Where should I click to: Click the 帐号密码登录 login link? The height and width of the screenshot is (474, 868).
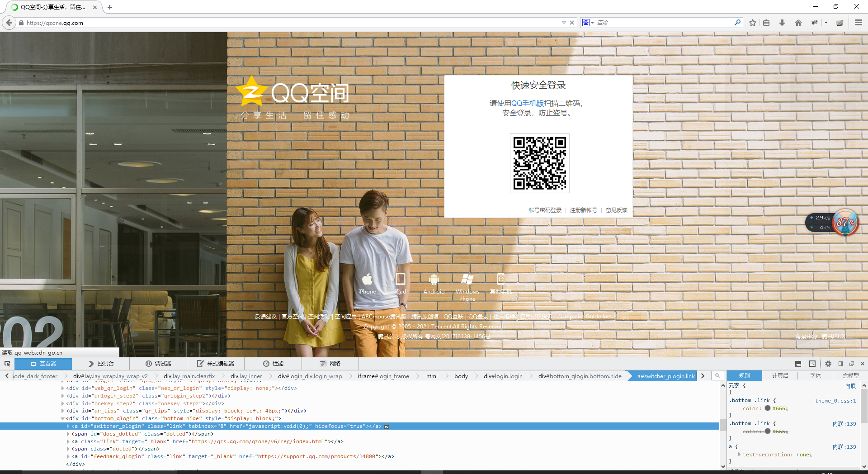click(x=545, y=210)
